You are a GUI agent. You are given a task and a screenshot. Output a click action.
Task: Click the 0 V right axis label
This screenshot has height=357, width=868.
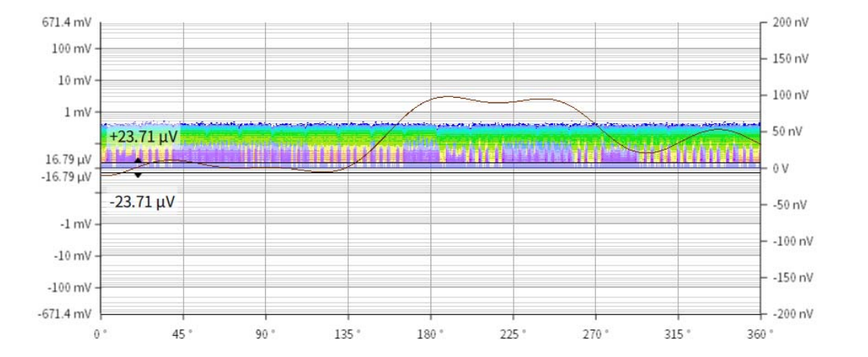(782, 168)
